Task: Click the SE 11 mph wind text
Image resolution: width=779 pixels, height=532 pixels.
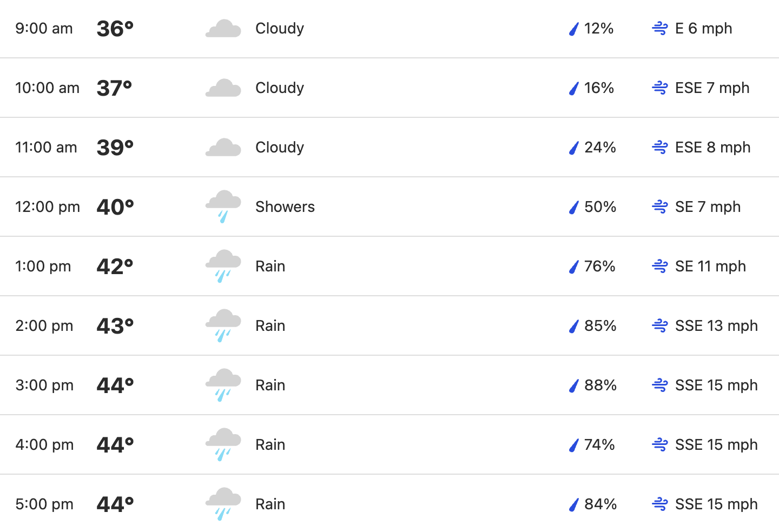Action: [710, 267]
